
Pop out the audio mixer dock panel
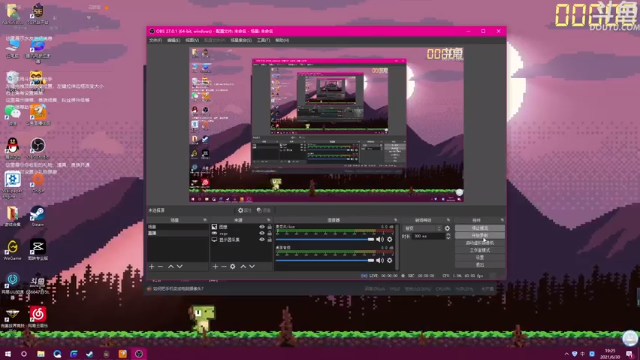395,220
